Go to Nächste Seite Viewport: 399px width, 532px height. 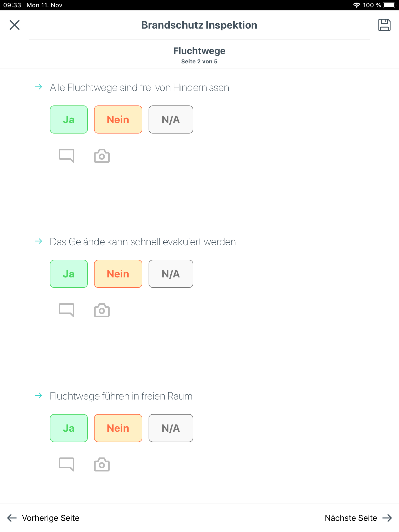pyautogui.click(x=358, y=518)
